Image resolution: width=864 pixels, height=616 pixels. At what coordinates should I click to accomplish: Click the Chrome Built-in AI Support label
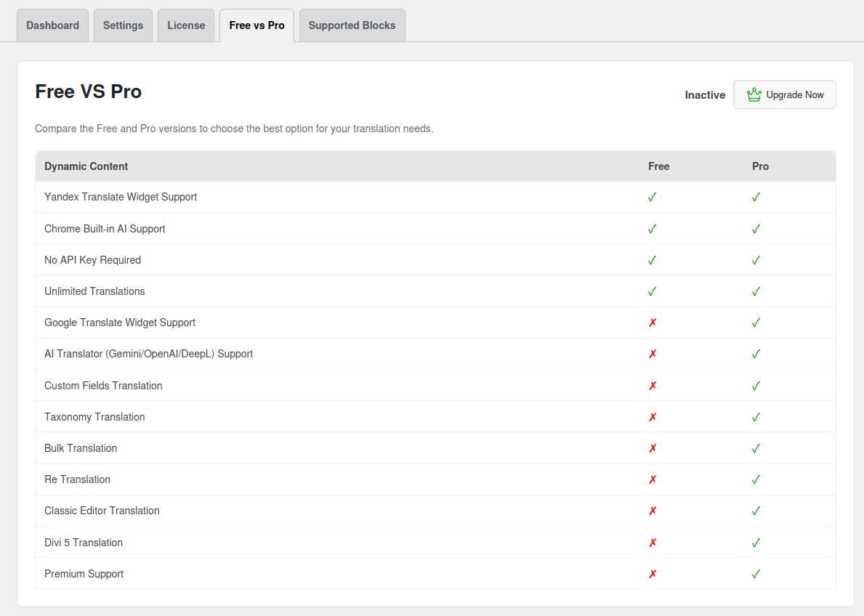[105, 229]
